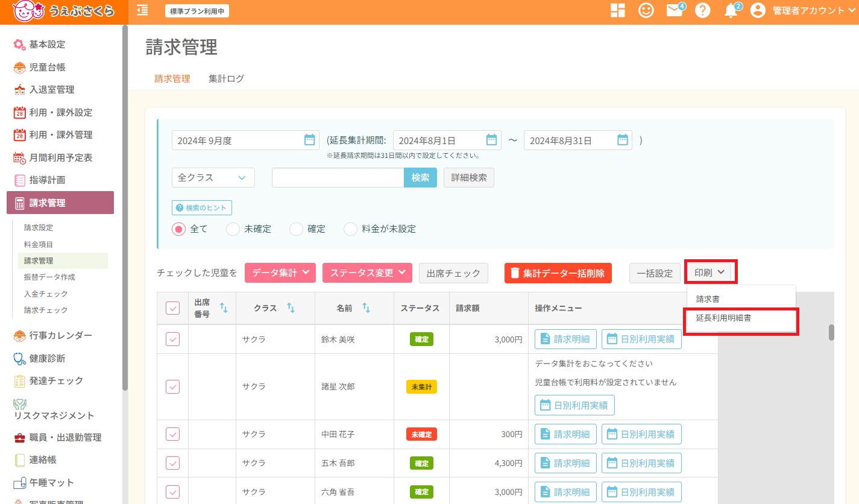Uncheck the checkbox for 鈴木 美咲
This screenshot has height=504, width=859.
[172, 339]
